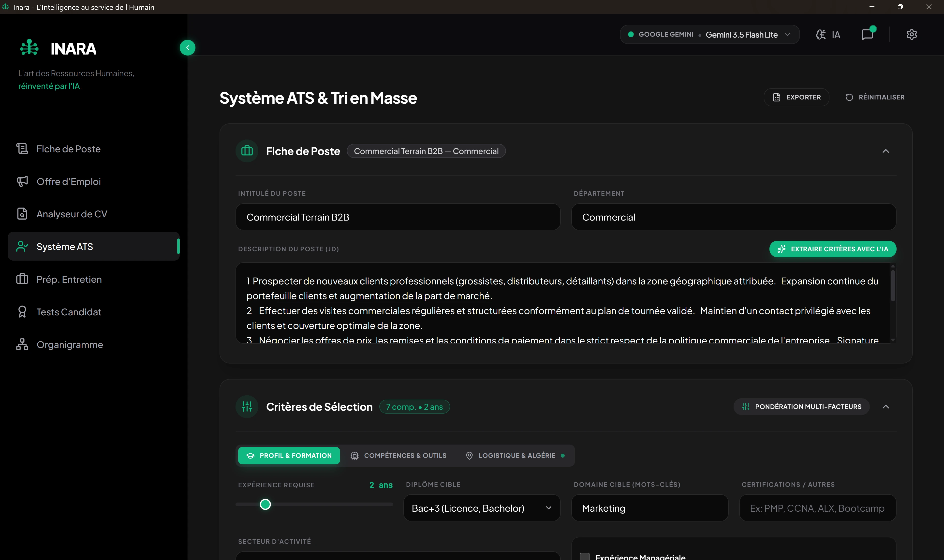Go to Tests Candidat page
The height and width of the screenshot is (560, 944).
(x=94, y=312)
